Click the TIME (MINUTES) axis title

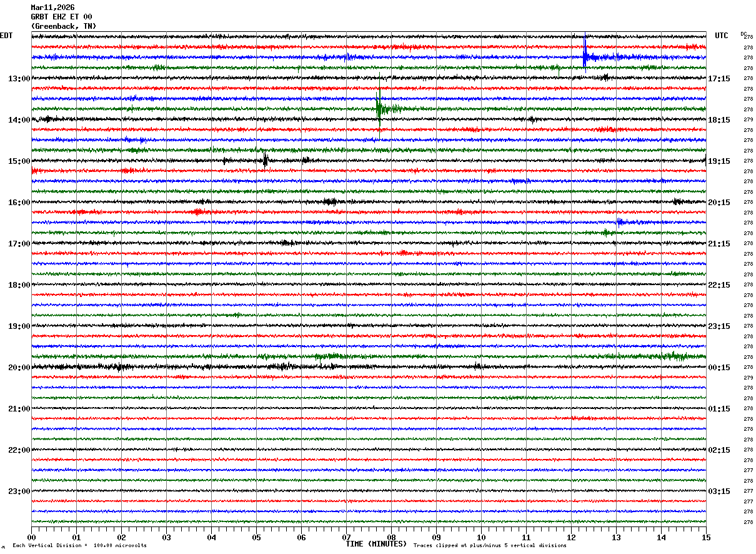376,544
